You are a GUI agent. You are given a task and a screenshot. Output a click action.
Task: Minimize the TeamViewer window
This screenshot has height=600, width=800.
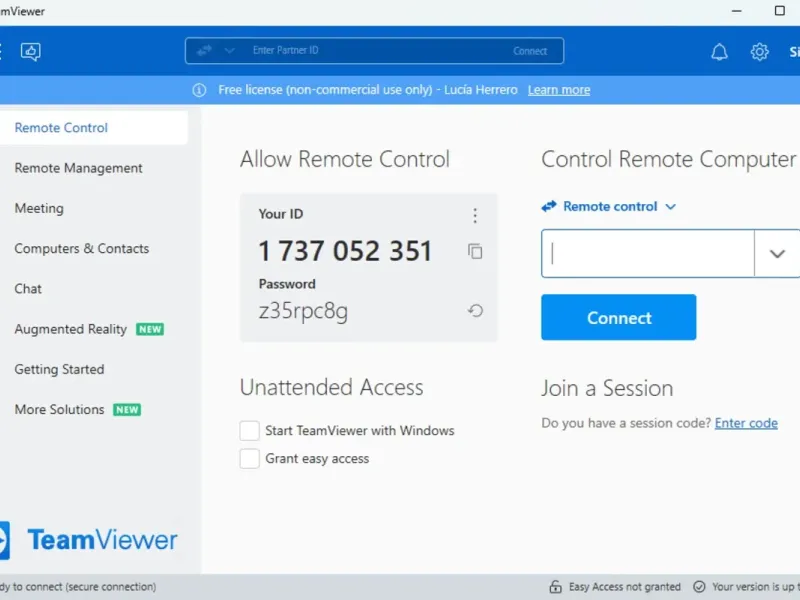point(736,11)
